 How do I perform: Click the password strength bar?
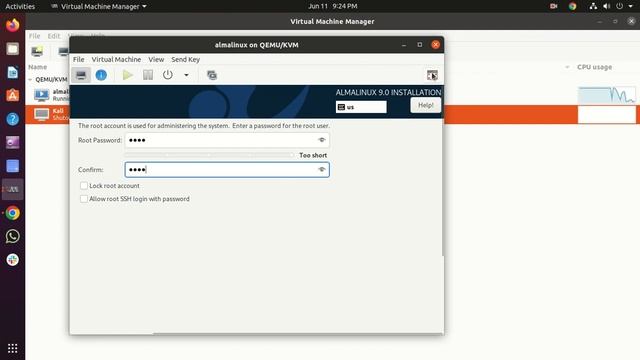coord(209,155)
